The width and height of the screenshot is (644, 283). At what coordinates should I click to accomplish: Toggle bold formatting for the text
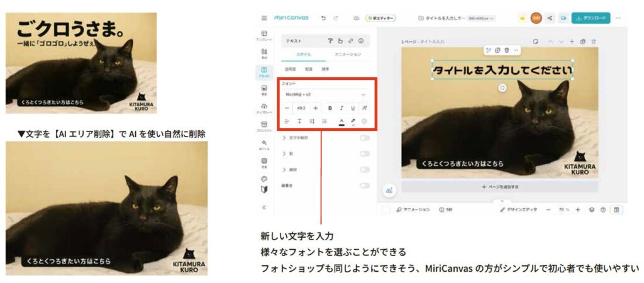click(330, 108)
